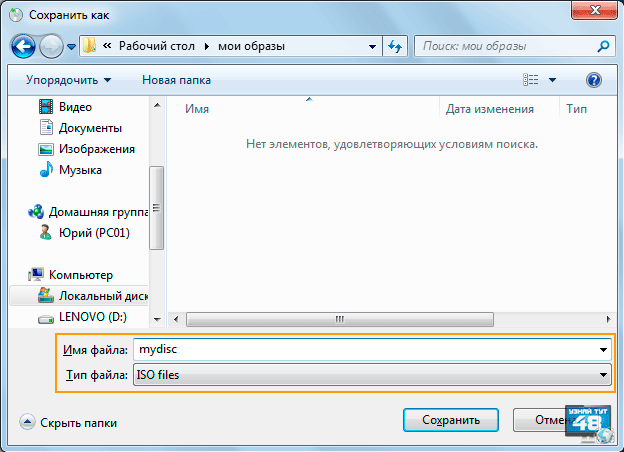Select 'Документы' in navigation pane

(x=90, y=128)
